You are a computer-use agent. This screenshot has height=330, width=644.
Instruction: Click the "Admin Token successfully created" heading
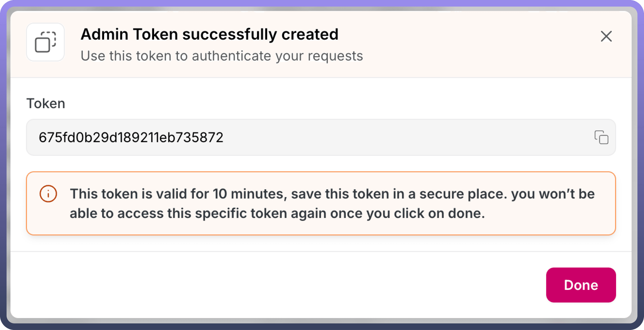point(209,34)
